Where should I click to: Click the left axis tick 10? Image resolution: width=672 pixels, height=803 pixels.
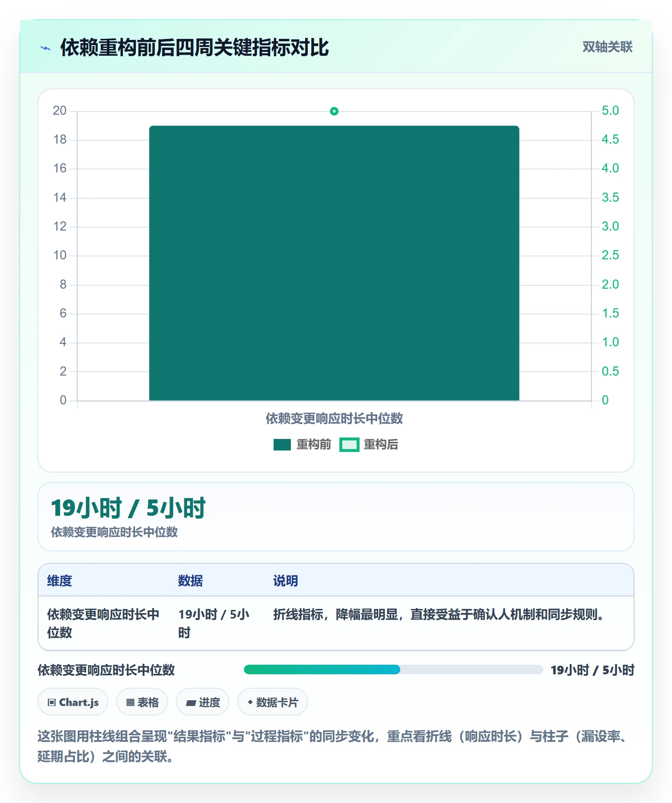coord(60,255)
